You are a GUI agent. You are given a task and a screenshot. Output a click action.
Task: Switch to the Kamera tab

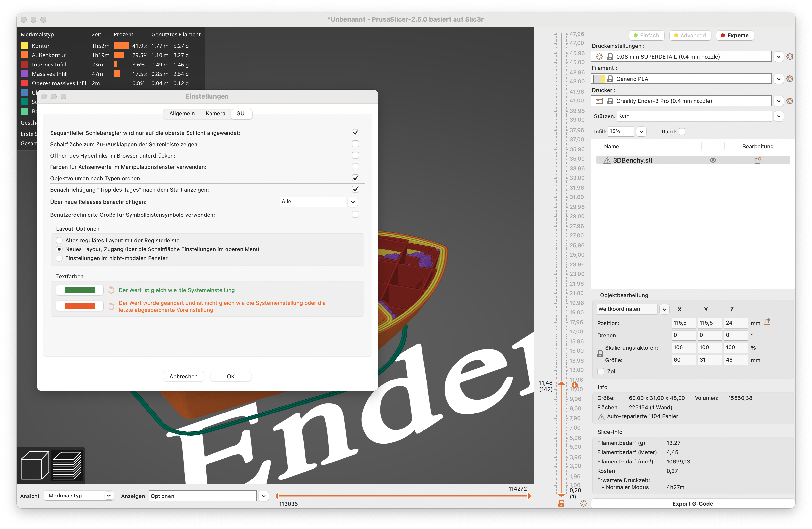click(215, 113)
